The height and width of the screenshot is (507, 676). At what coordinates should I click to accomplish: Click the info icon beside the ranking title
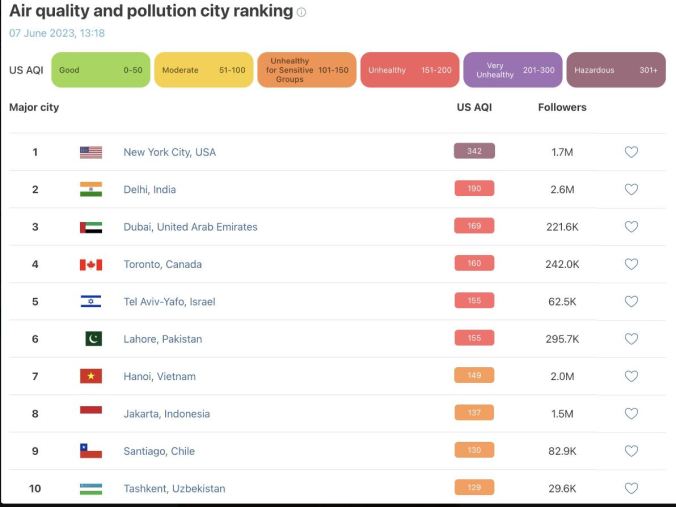tap(302, 13)
